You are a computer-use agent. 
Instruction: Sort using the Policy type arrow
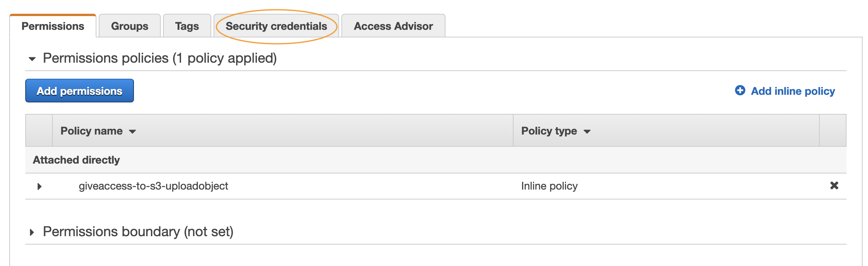[x=587, y=131]
